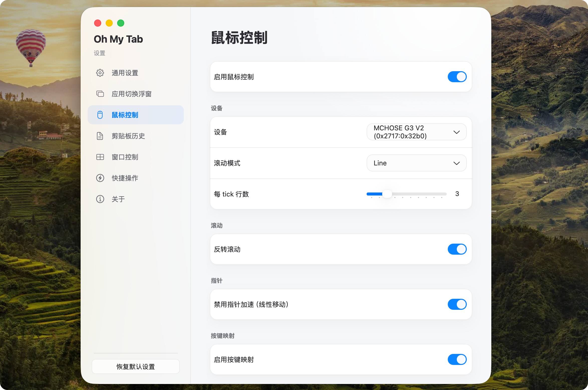Viewport: 588px width, 390px height.
Task: Click the mouse icon beside 鼠标控制
Action: [x=100, y=115]
